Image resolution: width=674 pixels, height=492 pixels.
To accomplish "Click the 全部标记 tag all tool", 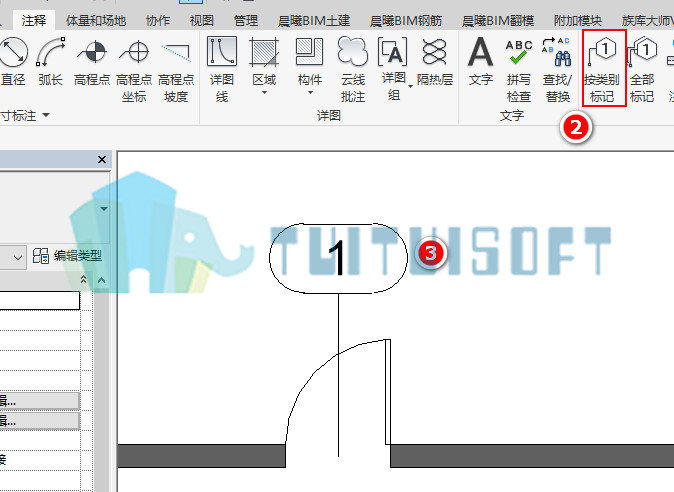I will [642, 70].
